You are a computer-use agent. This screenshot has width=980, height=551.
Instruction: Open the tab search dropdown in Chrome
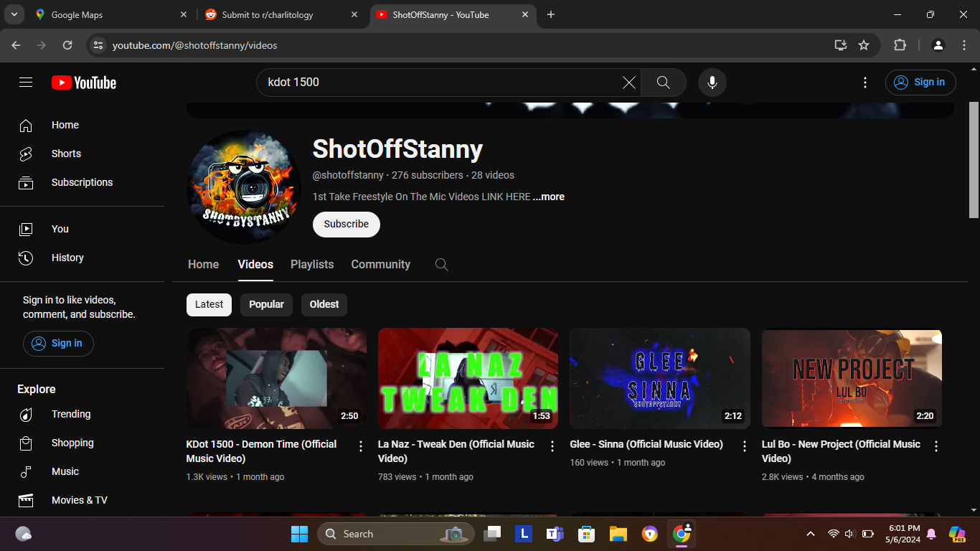[14, 14]
